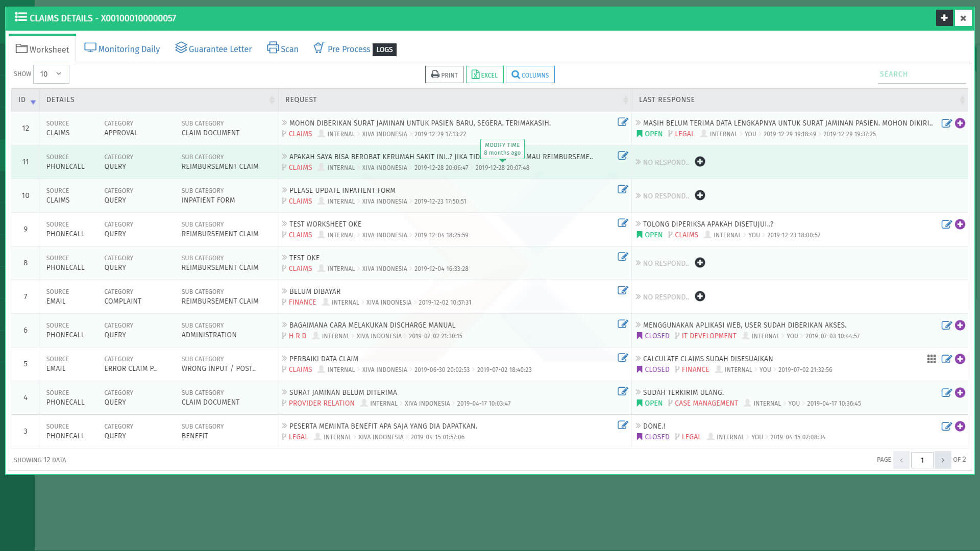This screenshot has height=551, width=980.
Task: Add new response in row 12
Action: (960, 123)
